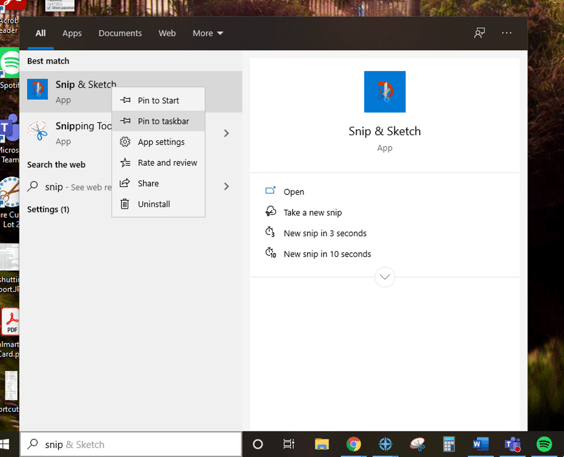Click the 3-second timer icon
564x457 pixels.
270,232
